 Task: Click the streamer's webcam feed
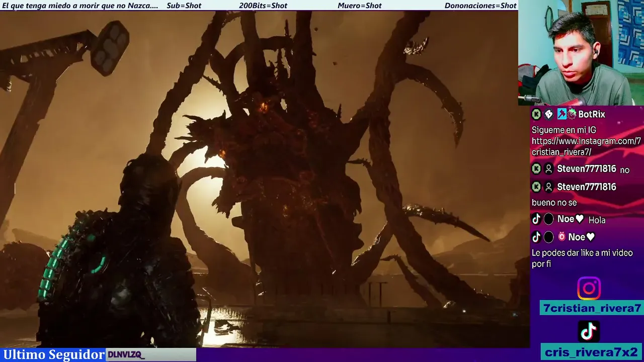pos(581,53)
